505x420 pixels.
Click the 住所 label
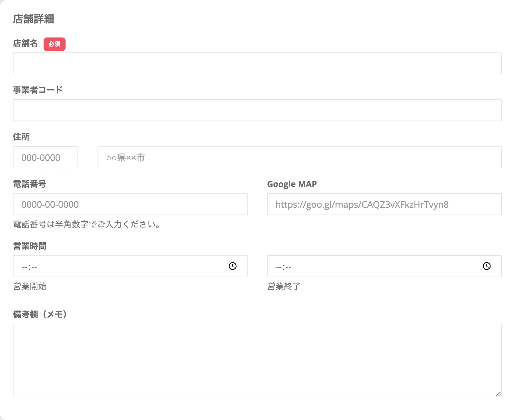21,137
